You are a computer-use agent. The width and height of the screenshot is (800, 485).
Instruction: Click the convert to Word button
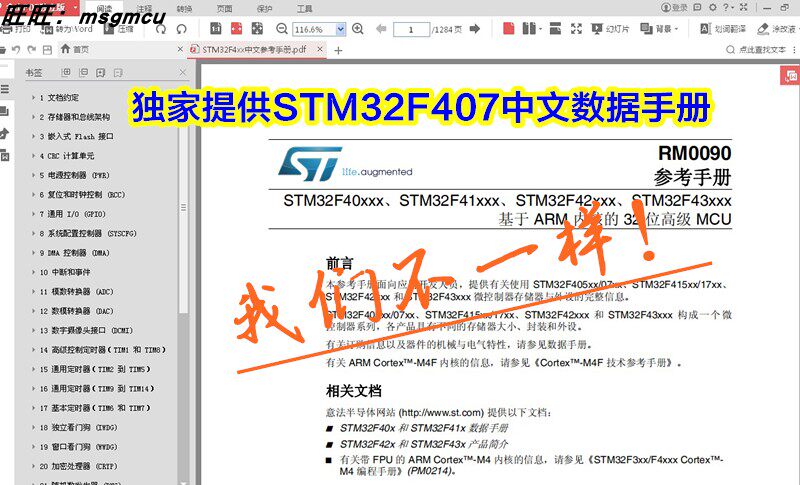[x=67, y=29]
